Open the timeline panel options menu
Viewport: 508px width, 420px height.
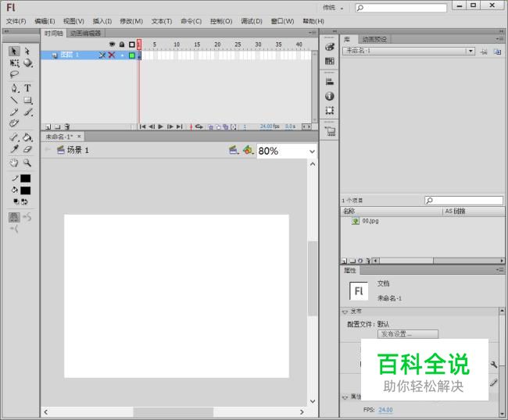[x=313, y=33]
